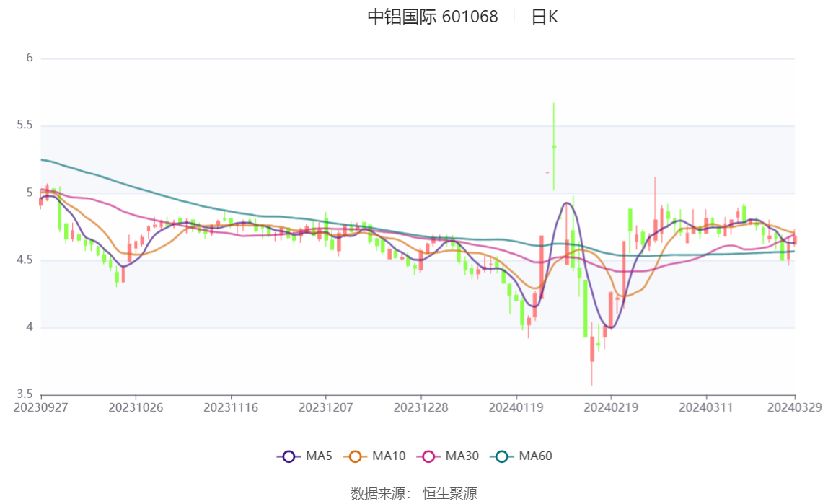Select the 20231207 date axis label
Image resolution: width=828 pixels, height=504 pixels.
326,407
